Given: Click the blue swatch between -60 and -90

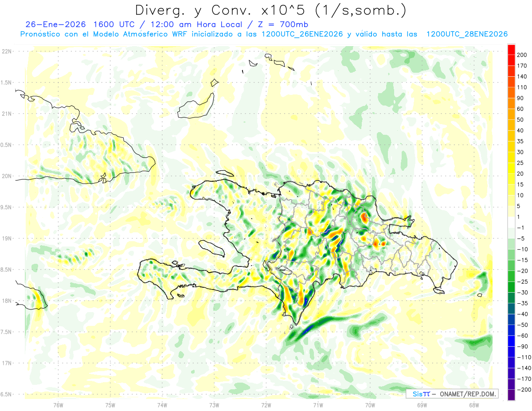Looking at the screenshot, I should [511, 341].
